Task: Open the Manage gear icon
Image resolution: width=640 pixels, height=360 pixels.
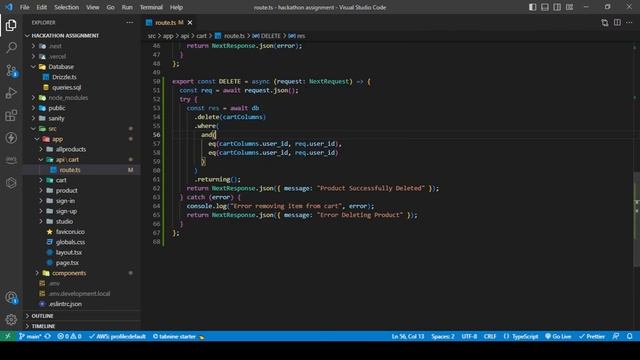Action: click(x=11, y=320)
